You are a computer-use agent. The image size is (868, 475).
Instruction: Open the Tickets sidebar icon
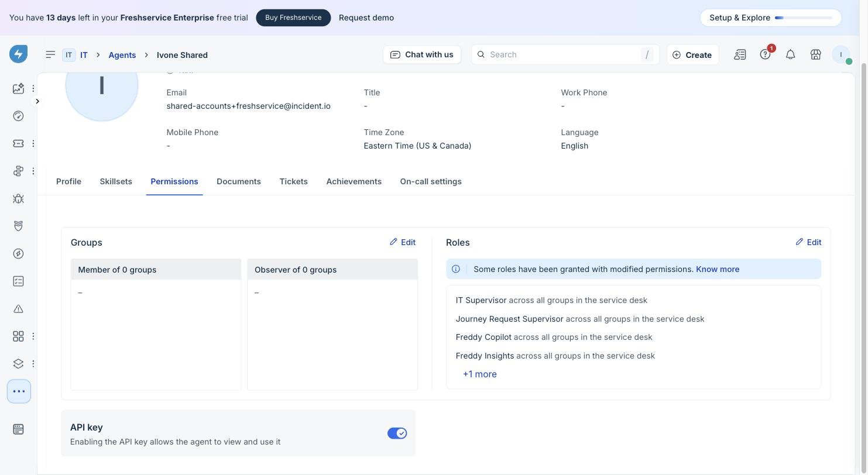click(x=18, y=143)
